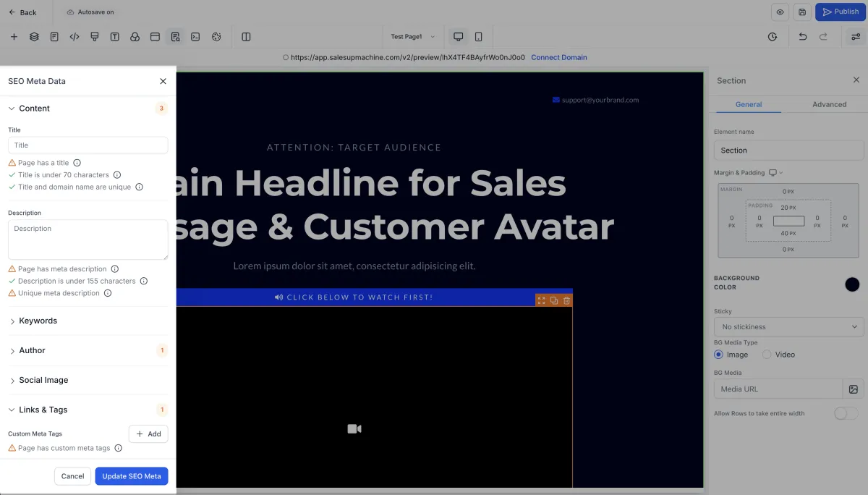Expand the Author section

coord(12,351)
